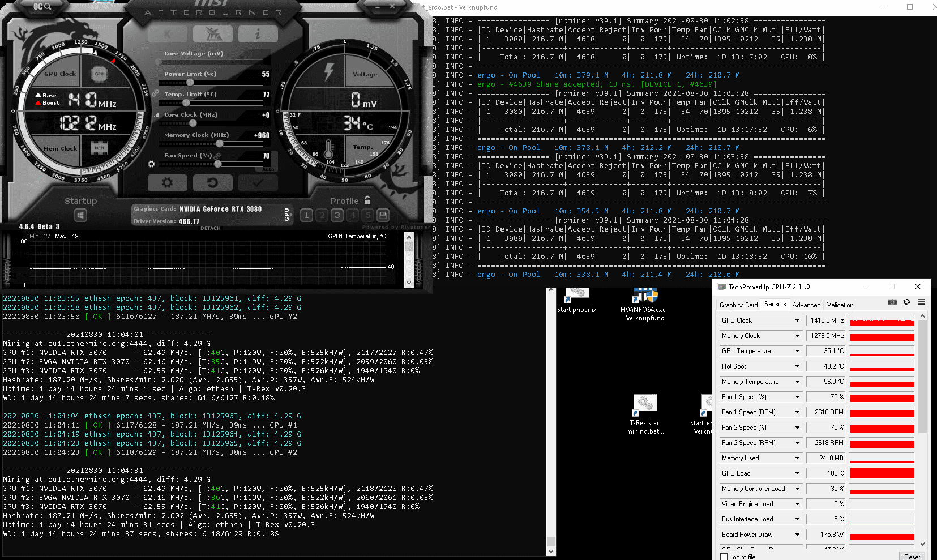Open Board Power Draw sensor dropdown

797,535
